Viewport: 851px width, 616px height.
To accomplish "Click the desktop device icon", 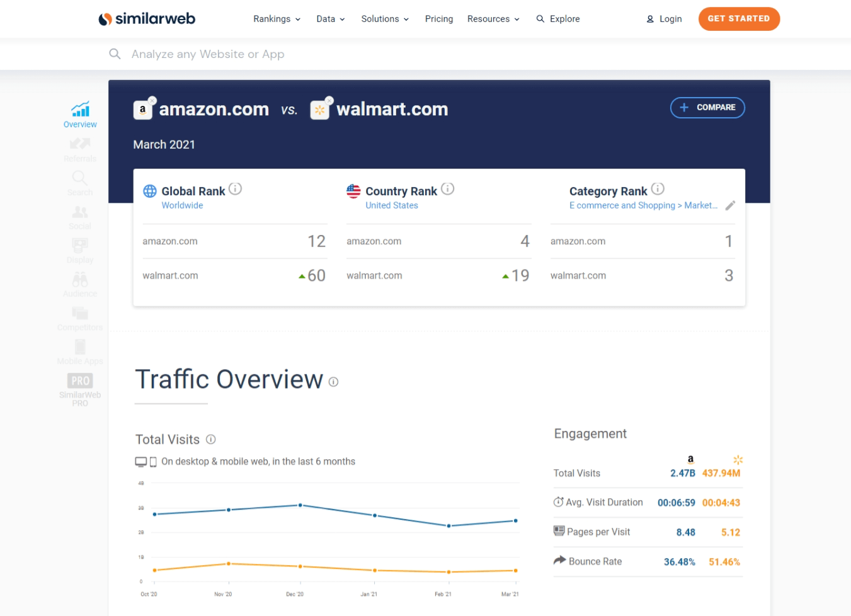I will pyautogui.click(x=141, y=462).
